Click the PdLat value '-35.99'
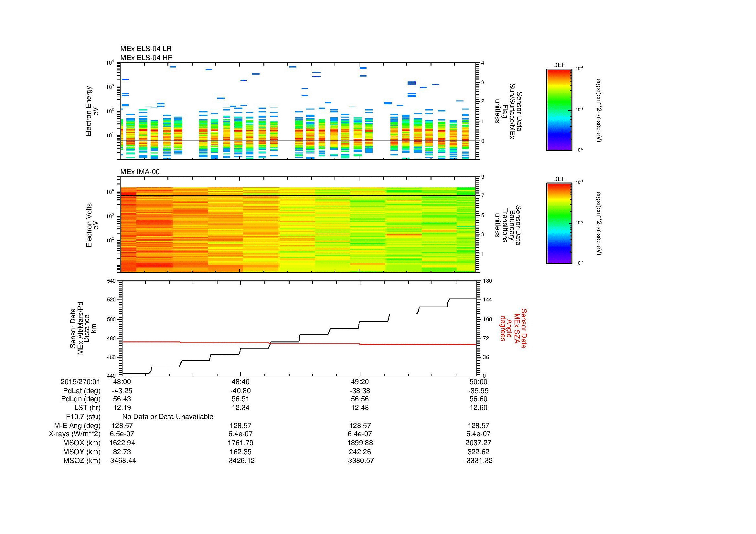This screenshot has width=756, height=534. click(478, 391)
